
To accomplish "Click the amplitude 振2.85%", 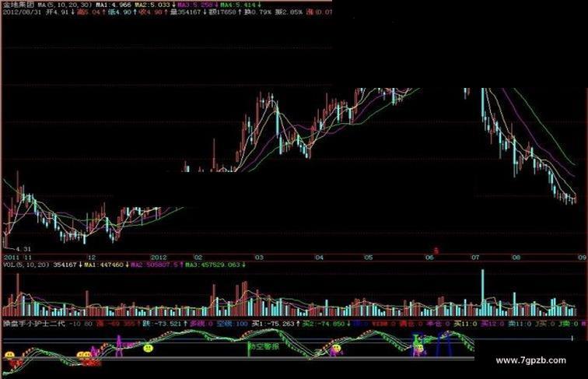I will [x=289, y=12].
